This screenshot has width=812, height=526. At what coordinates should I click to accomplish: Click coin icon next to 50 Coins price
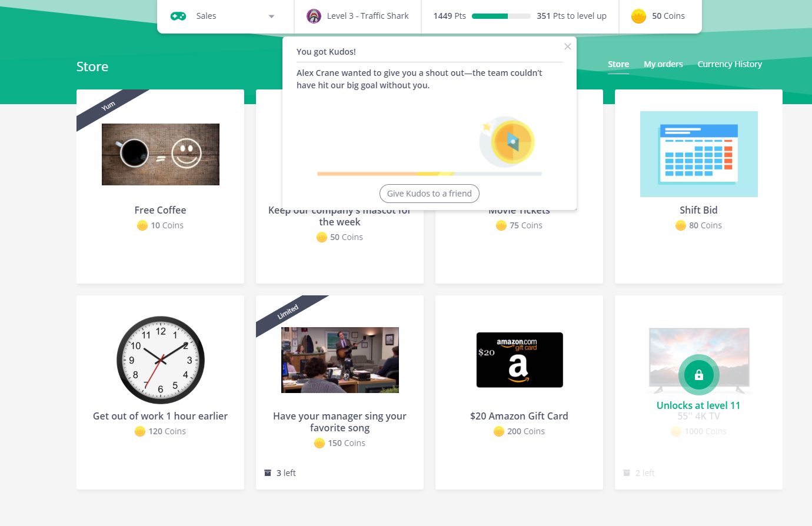[322, 237]
